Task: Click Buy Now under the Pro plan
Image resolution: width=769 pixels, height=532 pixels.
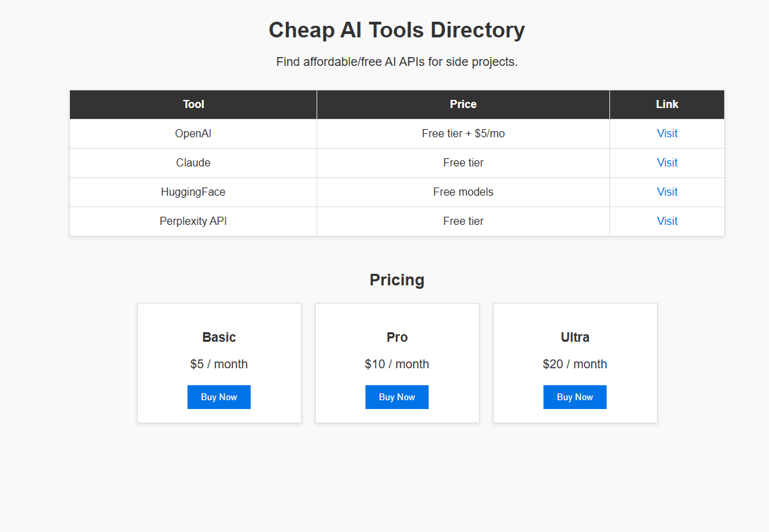Action: 397,397
